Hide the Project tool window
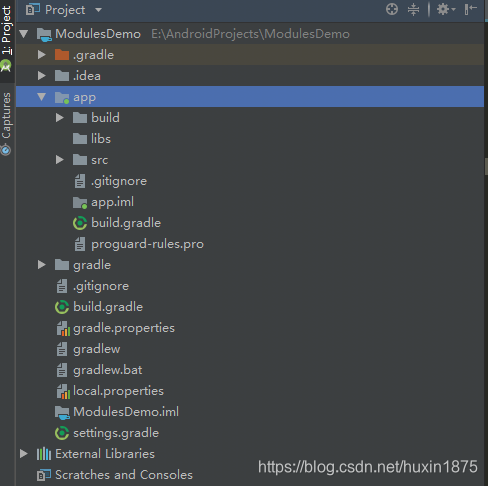488x486 pixels. pyautogui.click(x=470, y=9)
